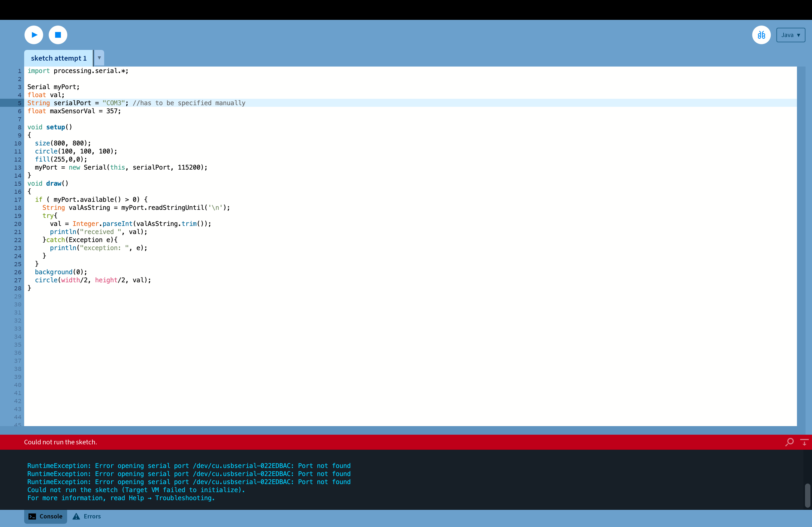Viewport: 812px width, 527px height.
Task: Open the Java mode dropdown
Action: tap(791, 35)
